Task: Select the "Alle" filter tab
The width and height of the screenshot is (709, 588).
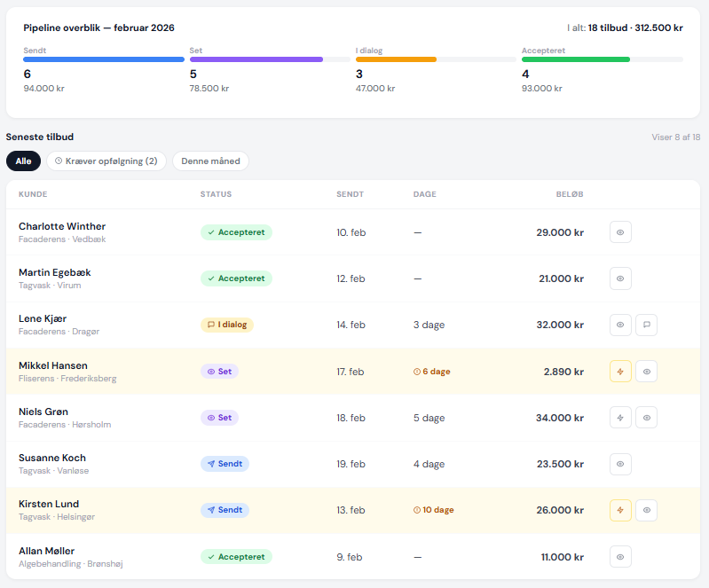Action: point(23,161)
